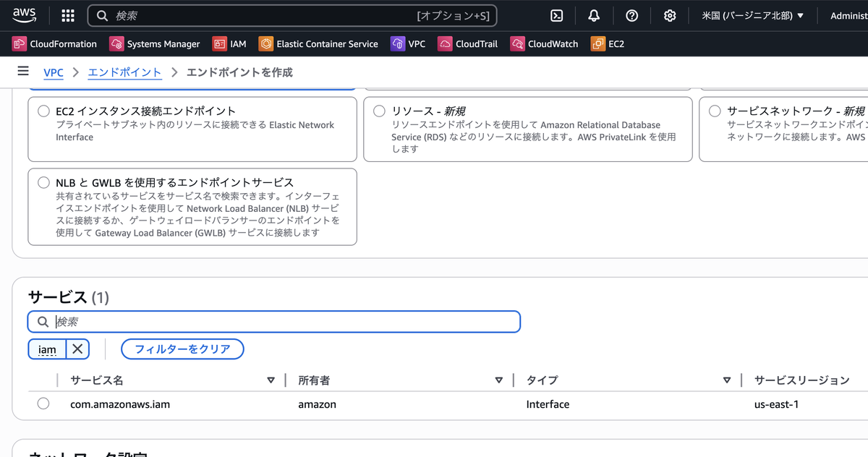Viewport: 868px width, 457px height.
Task: Click the VPC shortcut icon
Action: (397, 44)
